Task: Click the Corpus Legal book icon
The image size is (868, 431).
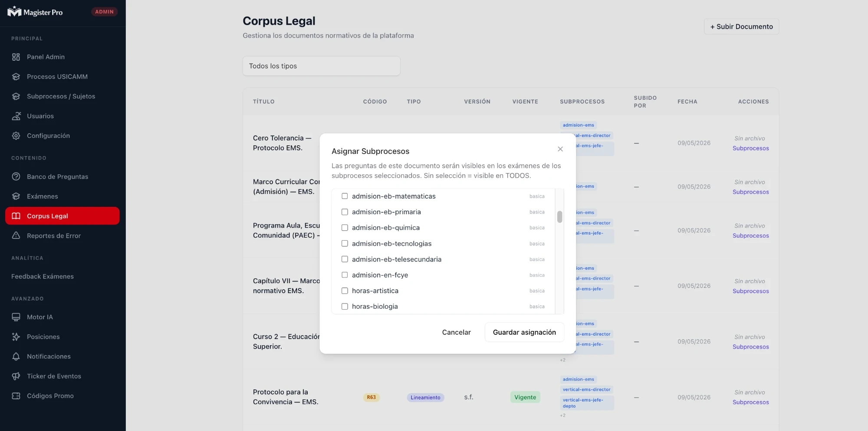Action: [16, 216]
